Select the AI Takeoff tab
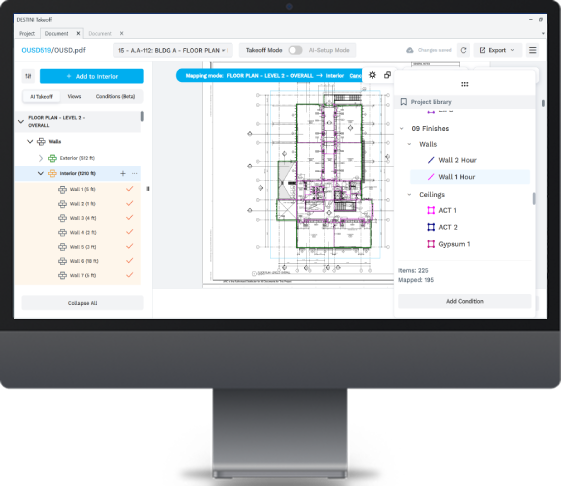The width and height of the screenshot is (561, 486). (x=42, y=97)
